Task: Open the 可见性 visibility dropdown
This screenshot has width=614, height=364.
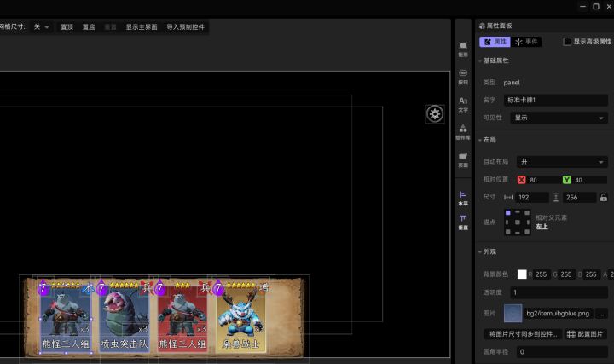Action: (559, 118)
